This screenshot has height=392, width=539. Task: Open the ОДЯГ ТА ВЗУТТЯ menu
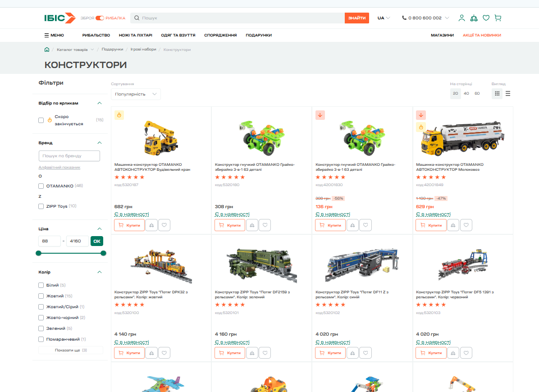[x=178, y=35]
